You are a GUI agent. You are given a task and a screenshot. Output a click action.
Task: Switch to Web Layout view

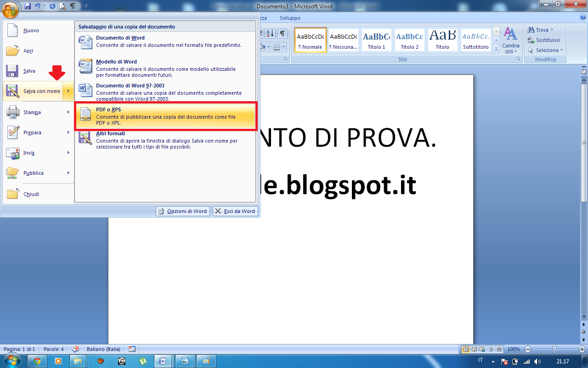(x=482, y=349)
